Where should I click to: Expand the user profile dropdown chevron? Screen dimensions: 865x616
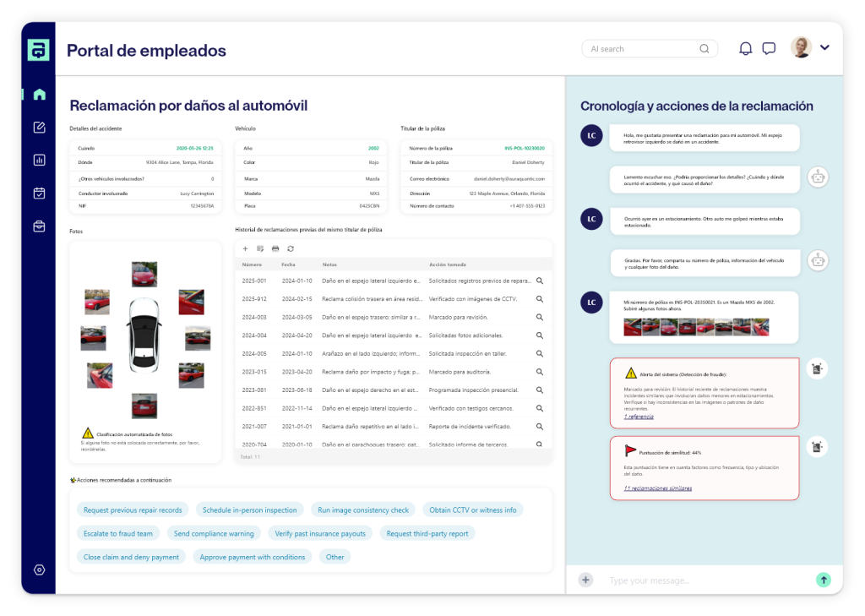click(825, 47)
